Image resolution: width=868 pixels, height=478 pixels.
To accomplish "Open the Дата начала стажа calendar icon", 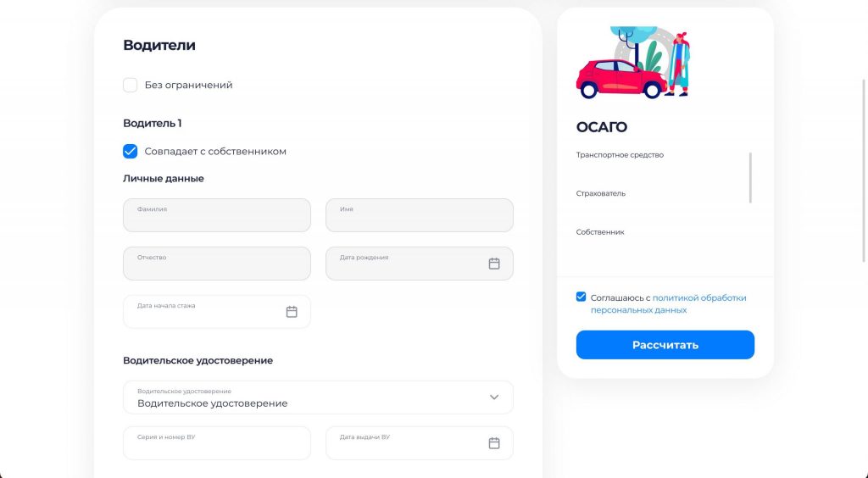I will [x=292, y=312].
